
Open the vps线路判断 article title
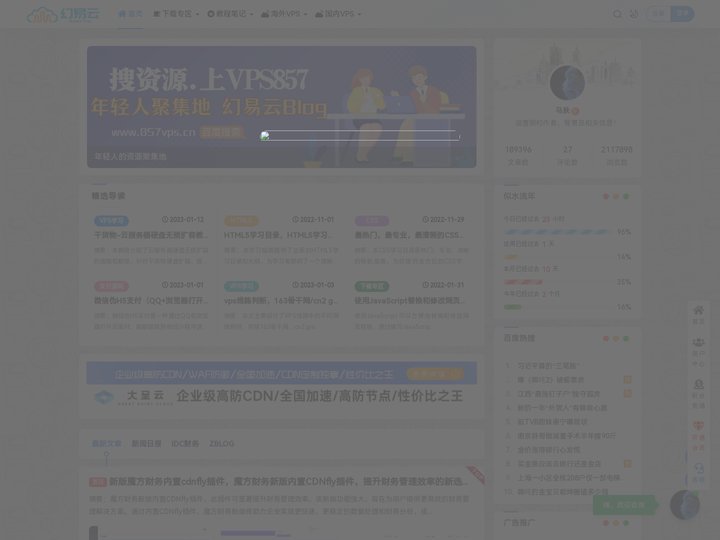coord(281,300)
